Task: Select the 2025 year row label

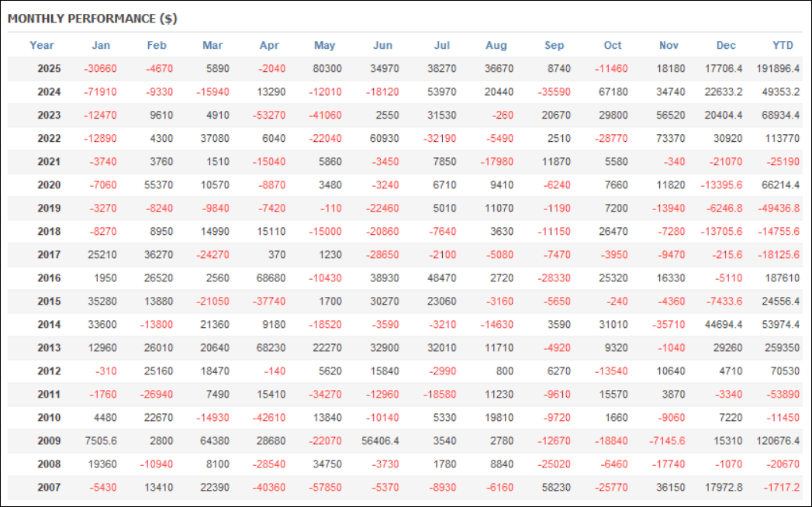Action: 49,68
